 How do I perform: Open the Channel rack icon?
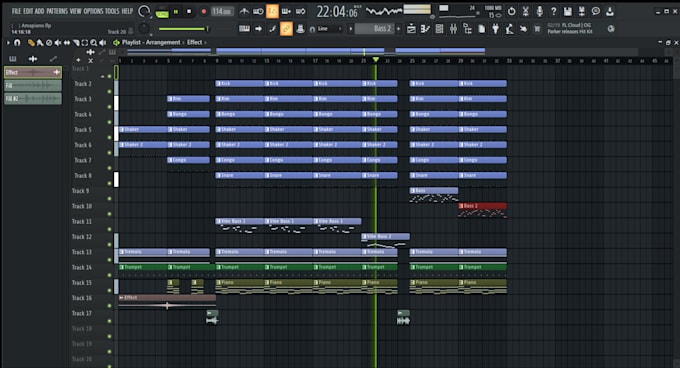(x=439, y=29)
